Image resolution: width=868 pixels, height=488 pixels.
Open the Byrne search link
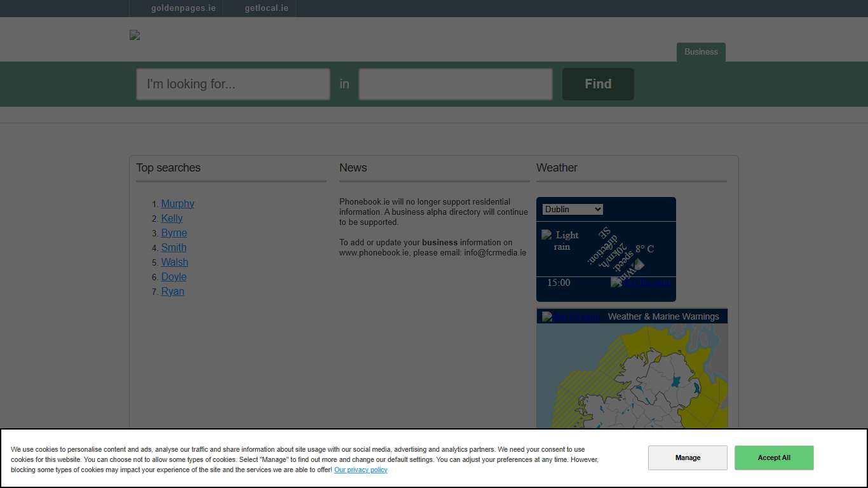click(174, 233)
